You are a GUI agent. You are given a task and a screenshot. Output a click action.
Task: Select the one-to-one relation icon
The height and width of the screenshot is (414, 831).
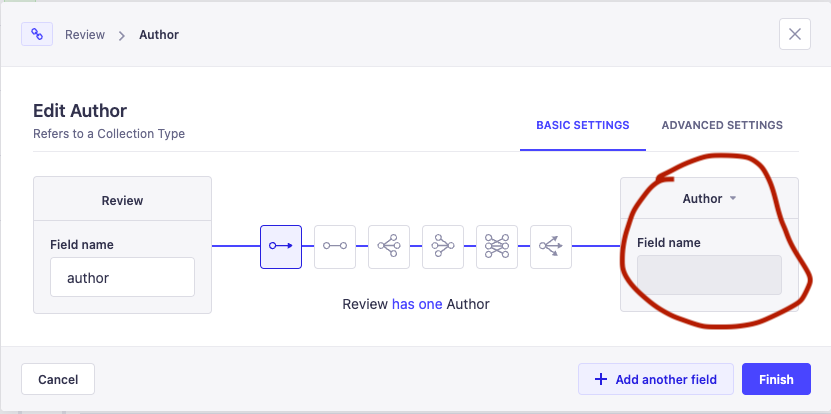(335, 247)
